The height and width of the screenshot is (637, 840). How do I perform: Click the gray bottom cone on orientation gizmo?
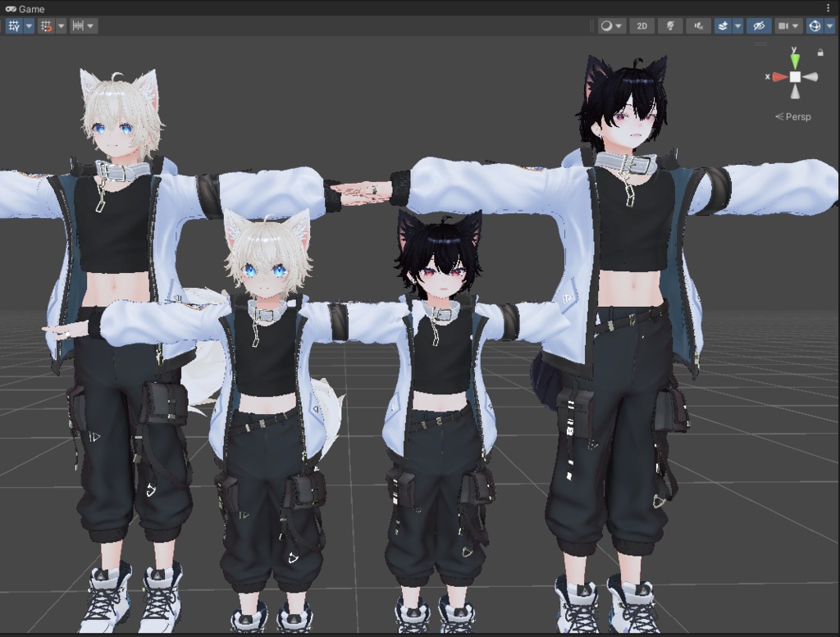(796, 92)
